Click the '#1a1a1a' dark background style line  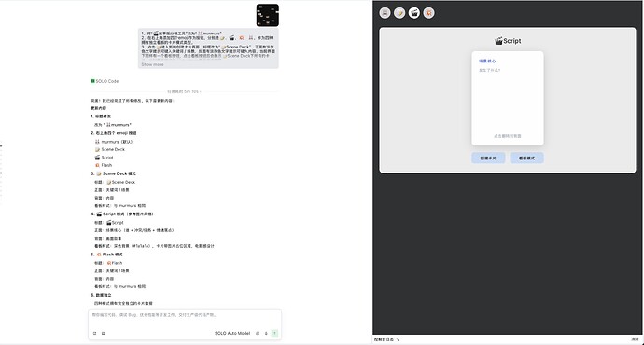(x=154, y=246)
